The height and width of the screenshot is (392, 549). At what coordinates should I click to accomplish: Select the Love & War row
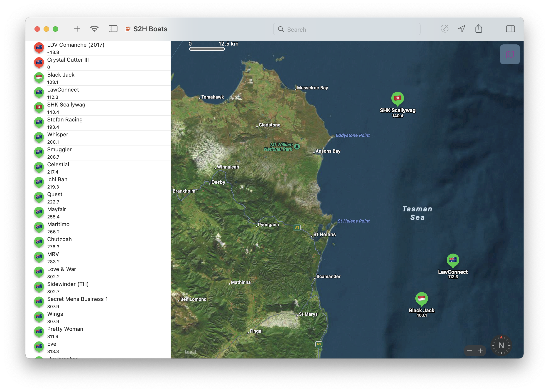tap(98, 273)
